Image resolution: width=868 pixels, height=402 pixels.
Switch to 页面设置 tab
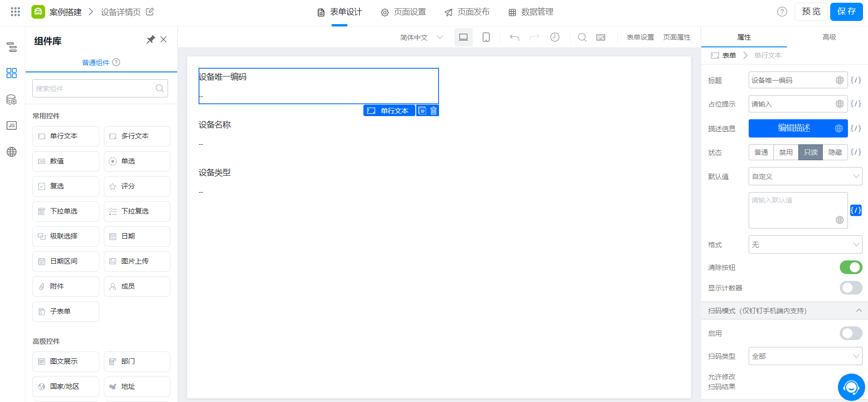point(403,12)
